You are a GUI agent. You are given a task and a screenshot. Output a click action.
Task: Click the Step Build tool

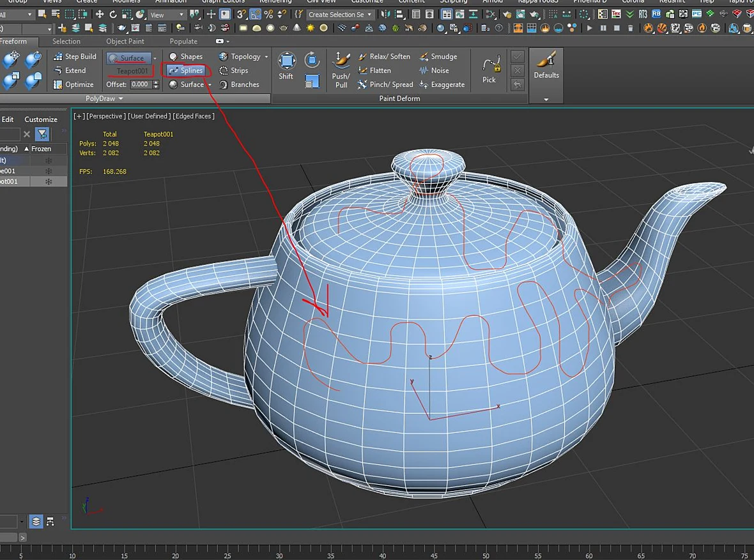[x=75, y=56]
